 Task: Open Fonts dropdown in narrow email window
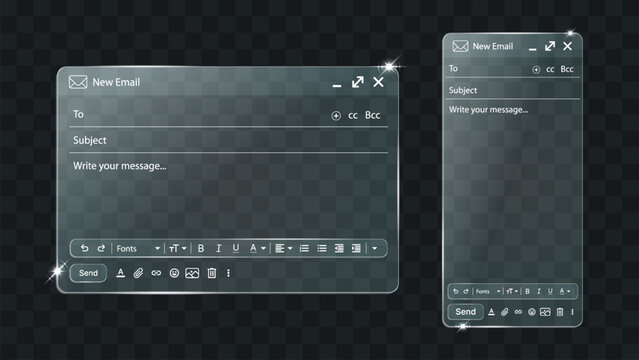[488, 291]
